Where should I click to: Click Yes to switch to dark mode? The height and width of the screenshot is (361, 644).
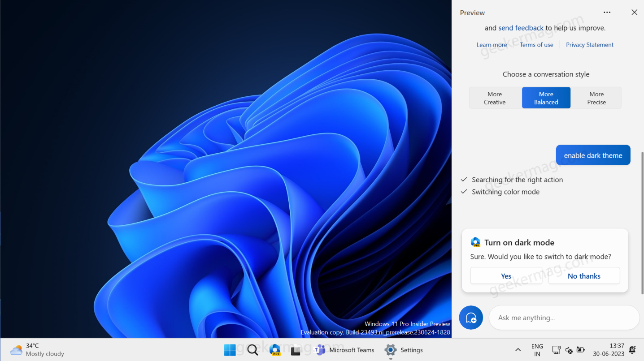[x=506, y=276]
